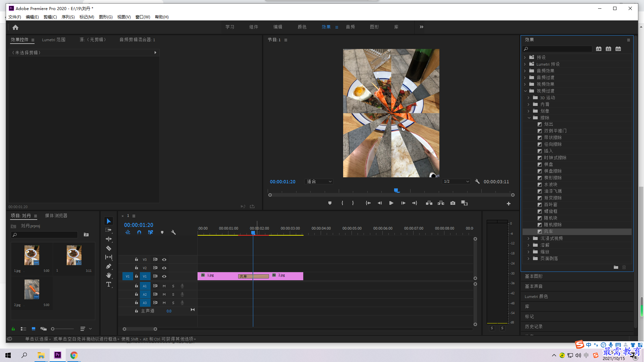Image resolution: width=644 pixels, height=362 pixels.
Task: Solo audio track A2
Action: (173, 294)
